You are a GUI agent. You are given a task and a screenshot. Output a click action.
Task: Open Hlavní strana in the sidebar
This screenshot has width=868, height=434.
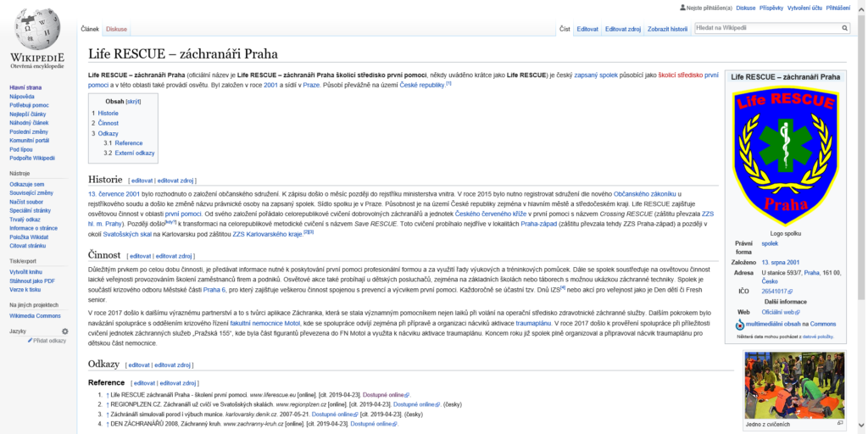pyautogui.click(x=25, y=87)
